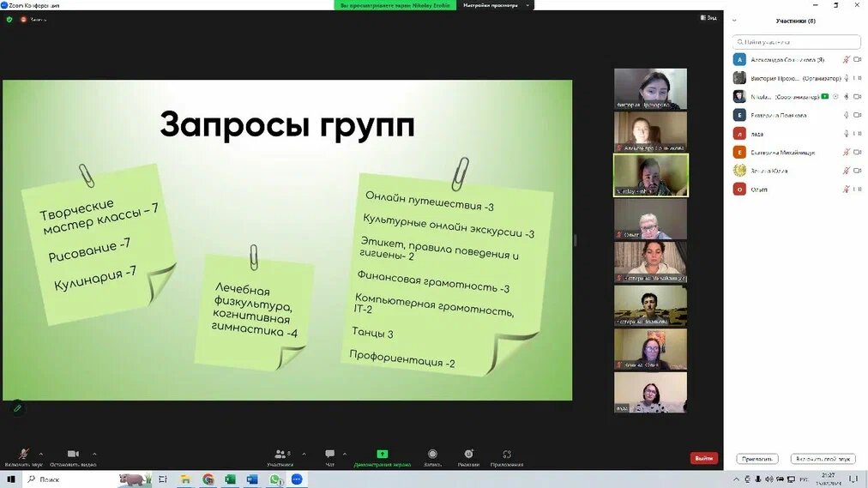Screen dimensions: 868x488
Task: Select Ольга participant row
Action: 796,190
